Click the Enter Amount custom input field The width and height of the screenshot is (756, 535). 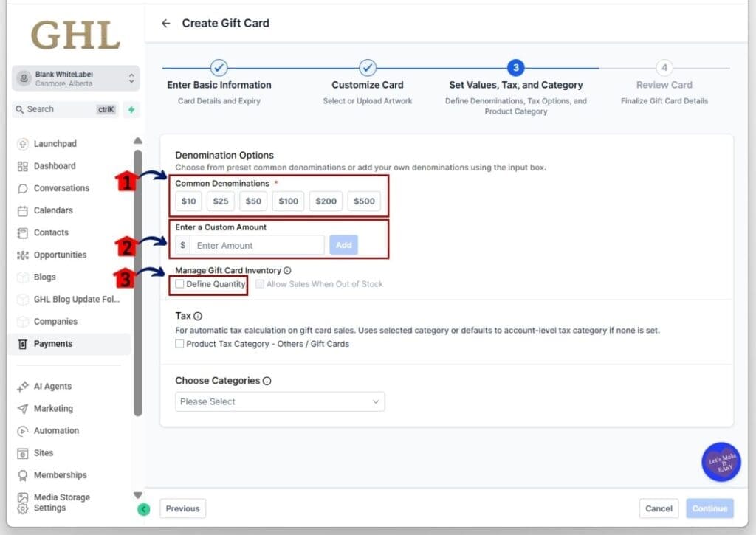[255, 246]
